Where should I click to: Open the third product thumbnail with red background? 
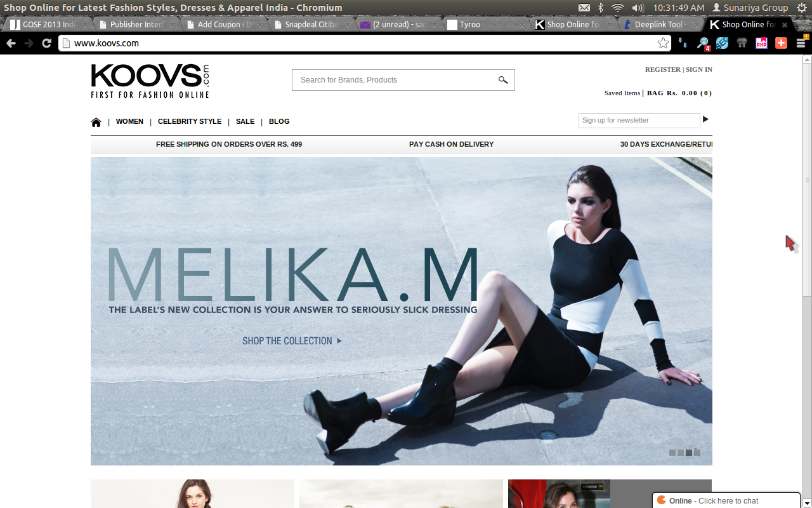(610, 494)
